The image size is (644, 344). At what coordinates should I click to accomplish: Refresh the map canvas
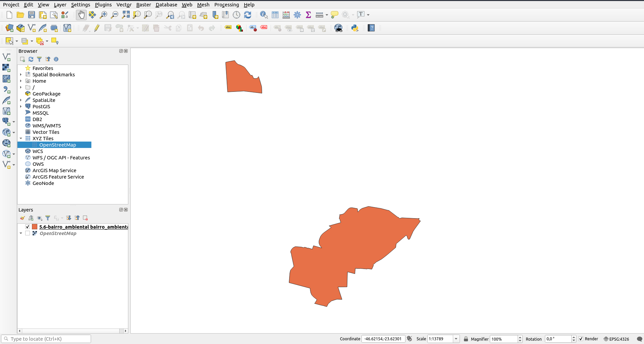click(248, 15)
